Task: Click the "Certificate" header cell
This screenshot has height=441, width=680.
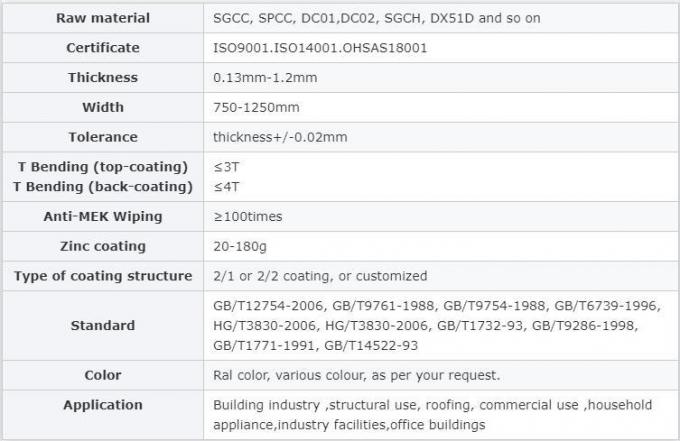Action: pyautogui.click(x=103, y=48)
